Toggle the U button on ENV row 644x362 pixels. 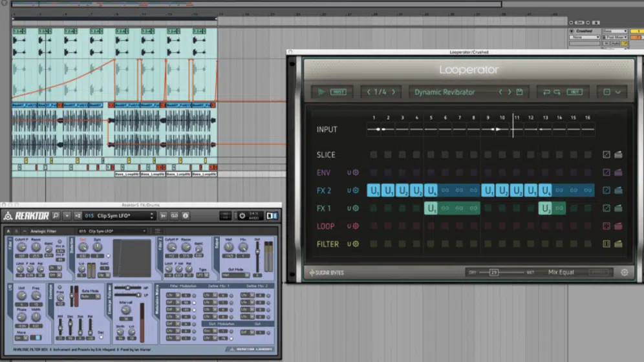(349, 173)
